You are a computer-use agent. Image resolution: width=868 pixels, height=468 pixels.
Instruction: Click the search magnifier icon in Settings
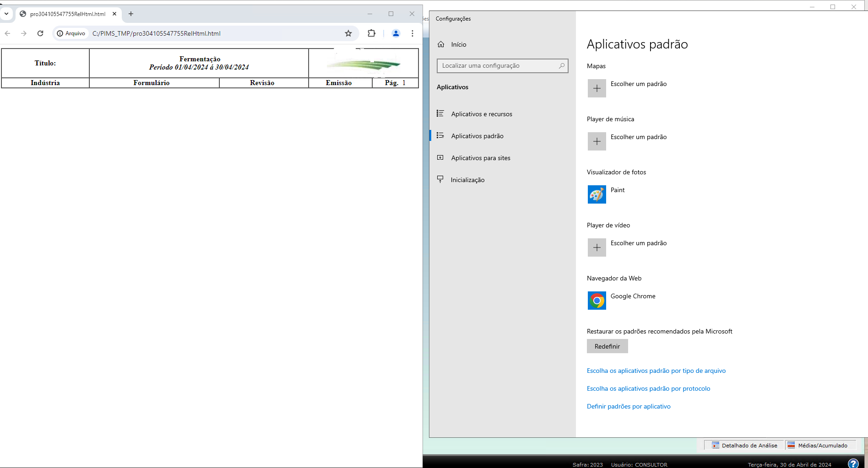562,65
